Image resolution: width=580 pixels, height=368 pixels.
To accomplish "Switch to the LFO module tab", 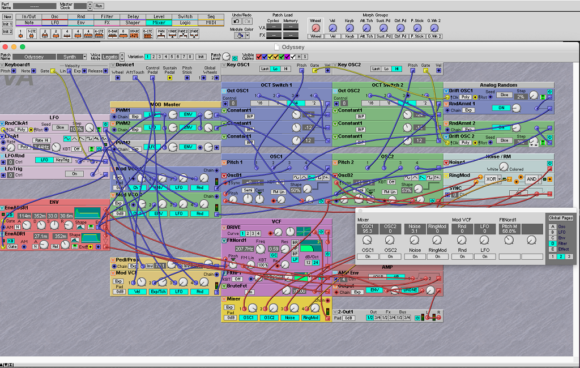I will point(55,23).
